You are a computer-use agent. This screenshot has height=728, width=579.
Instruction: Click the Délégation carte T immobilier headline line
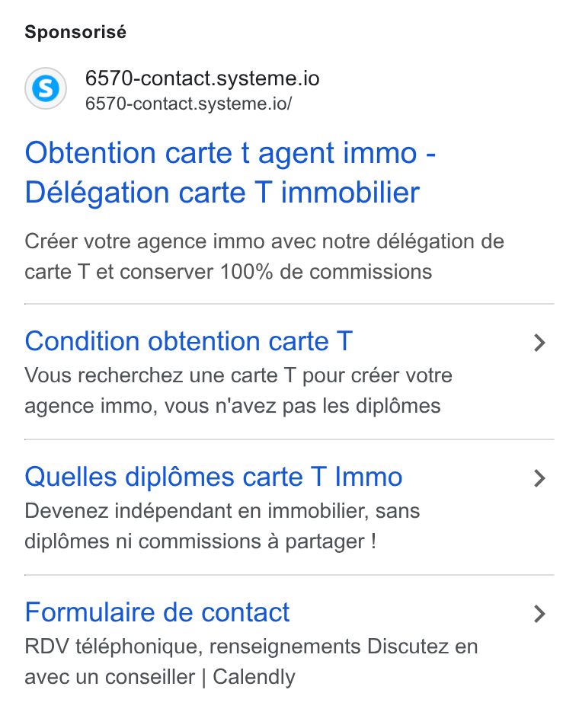coord(222,192)
